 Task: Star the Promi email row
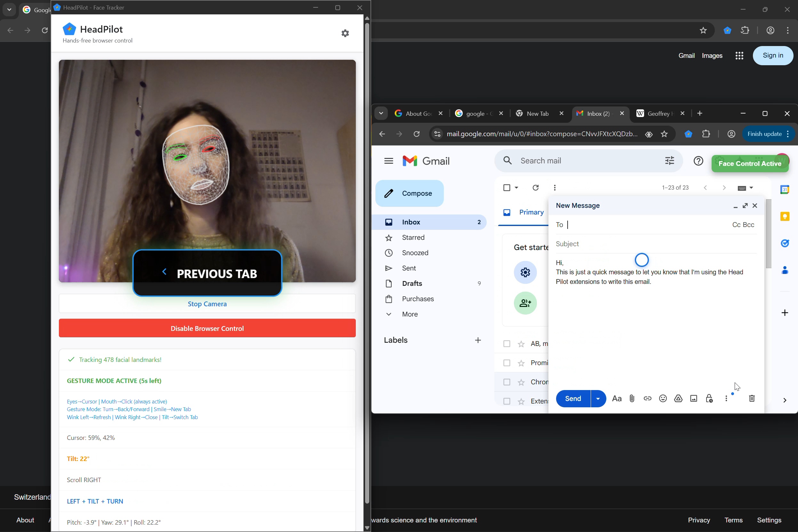(x=521, y=364)
